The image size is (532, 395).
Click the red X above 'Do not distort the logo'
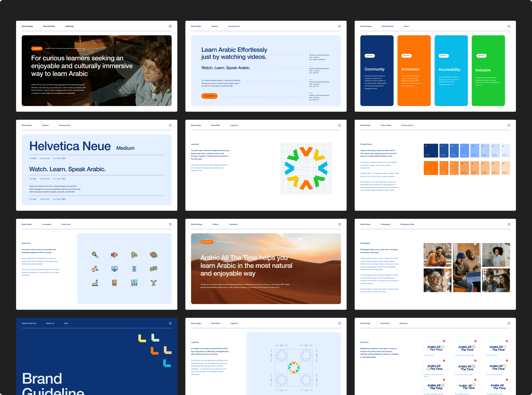507,341
